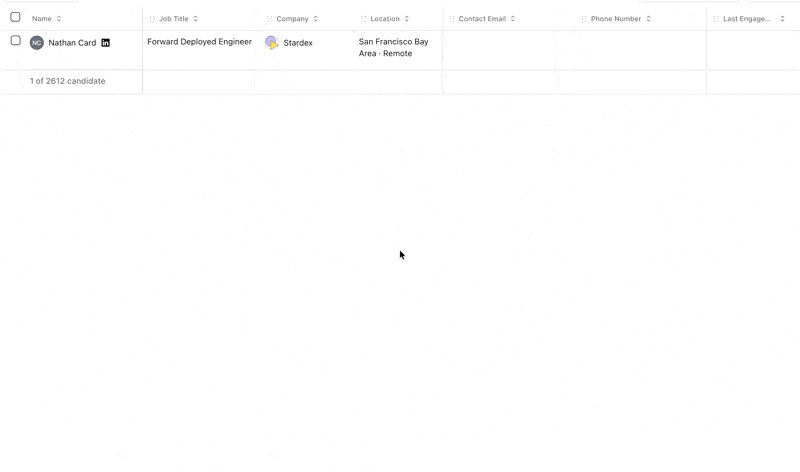Grab the Company column drag handle

tap(269, 19)
